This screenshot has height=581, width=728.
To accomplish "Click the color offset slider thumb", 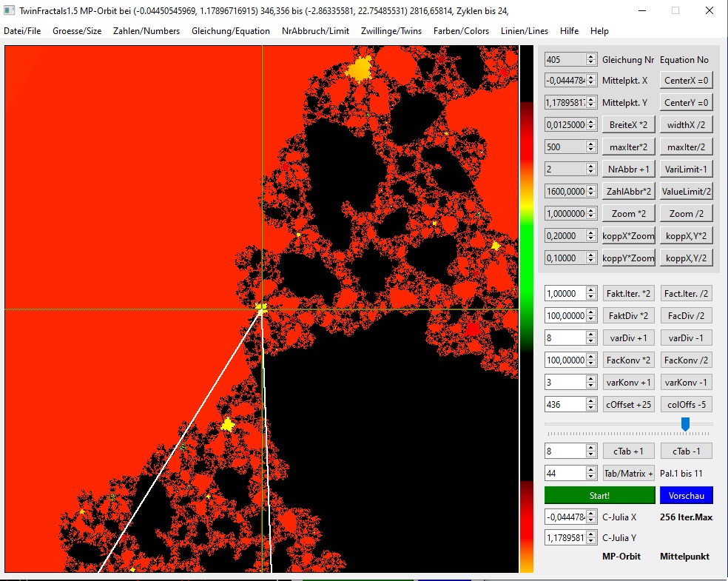I will click(x=685, y=423).
